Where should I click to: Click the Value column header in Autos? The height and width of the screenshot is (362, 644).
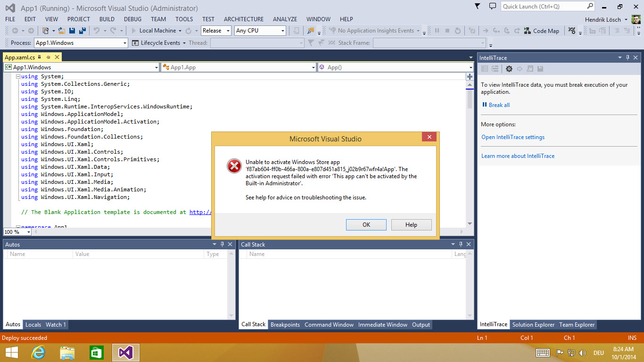(139, 254)
